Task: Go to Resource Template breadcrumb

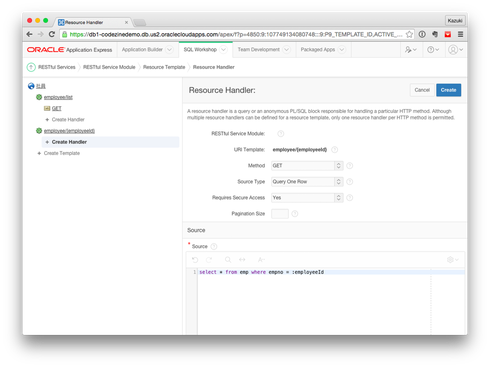Action: coord(164,67)
